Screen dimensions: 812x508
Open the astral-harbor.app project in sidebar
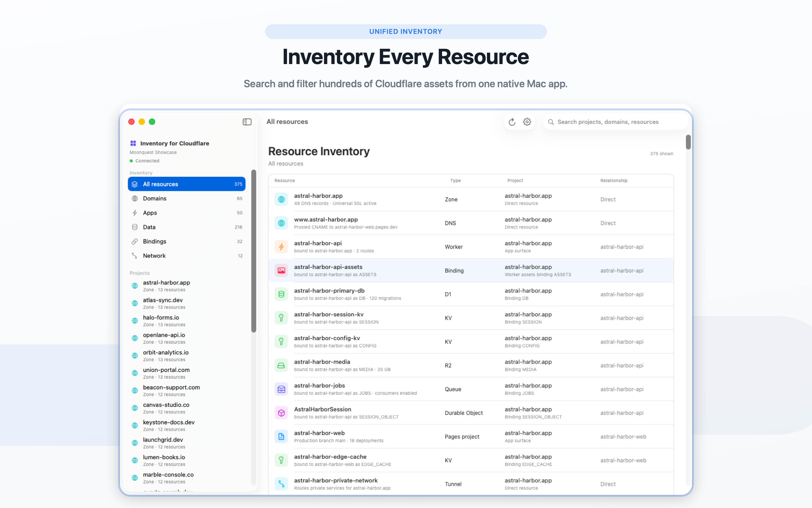click(187, 286)
